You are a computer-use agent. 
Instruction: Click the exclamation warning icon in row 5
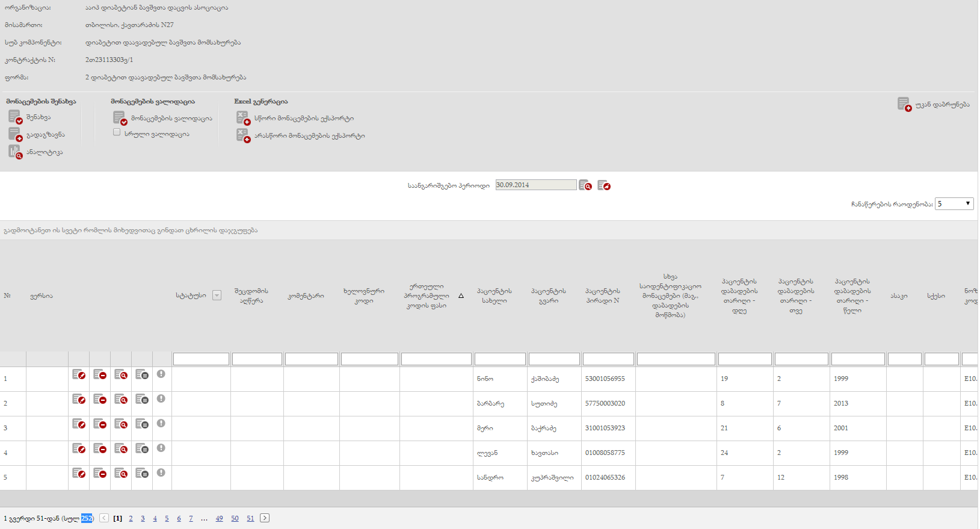pyautogui.click(x=161, y=473)
